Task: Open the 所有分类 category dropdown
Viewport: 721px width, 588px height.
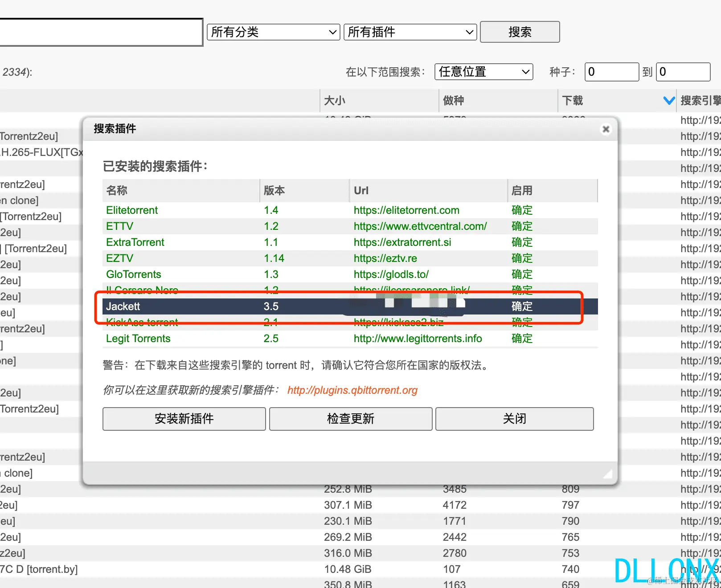Action: 274,32
